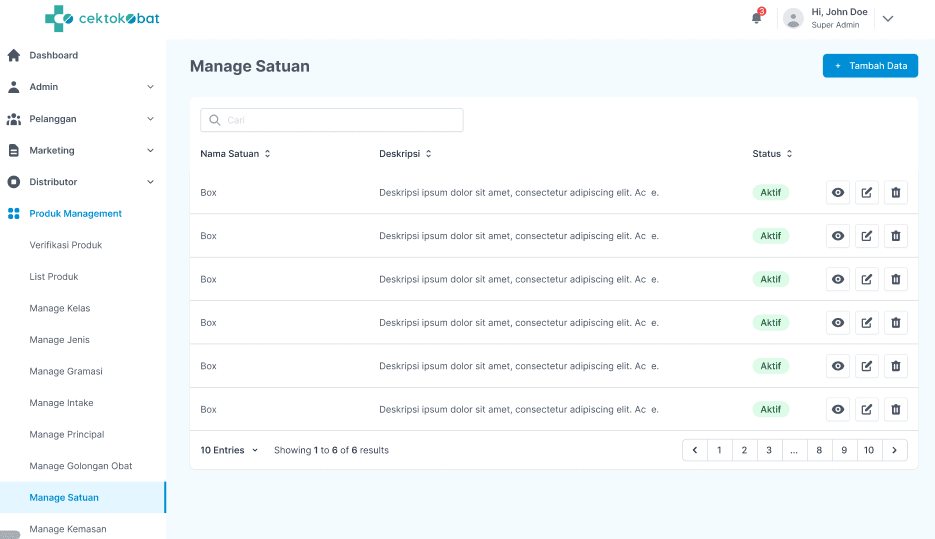Screen dimensions: 935x539
Task: Click the eye icon in fourth row
Action: 838,323
